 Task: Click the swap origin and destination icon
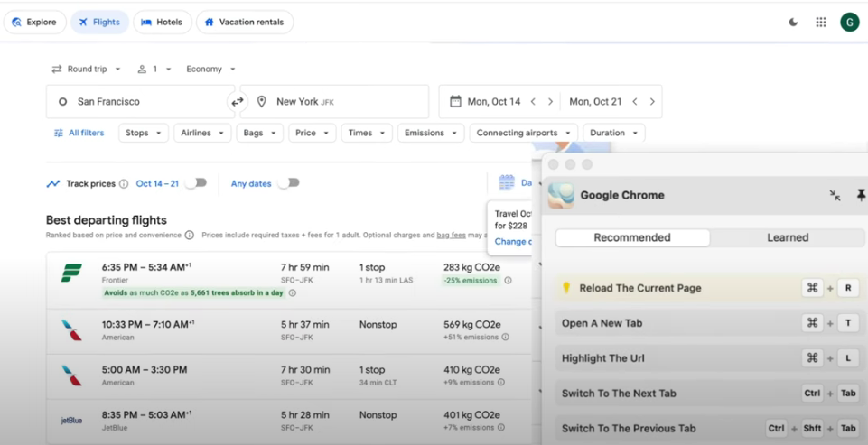[x=238, y=102]
